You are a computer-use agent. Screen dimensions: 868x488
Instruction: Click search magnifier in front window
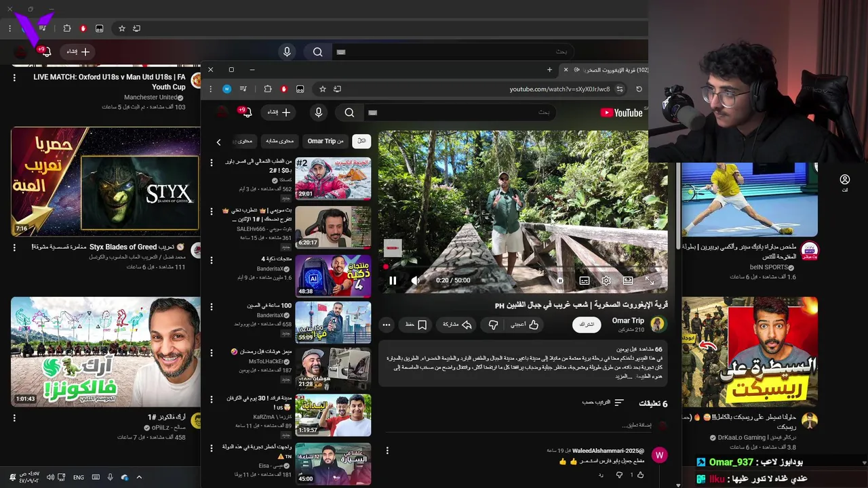coord(349,113)
